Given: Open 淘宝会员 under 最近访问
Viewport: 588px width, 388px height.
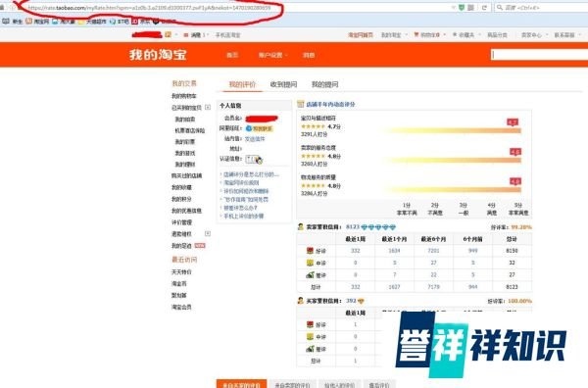Looking at the screenshot, I should coord(181,307).
